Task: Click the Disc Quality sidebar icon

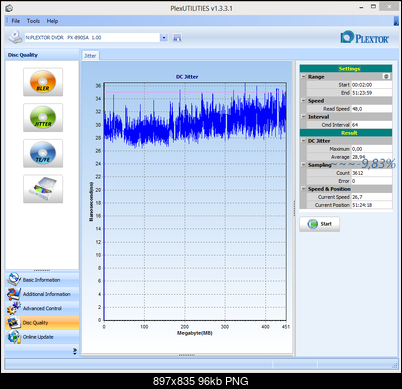Action: tap(14, 322)
